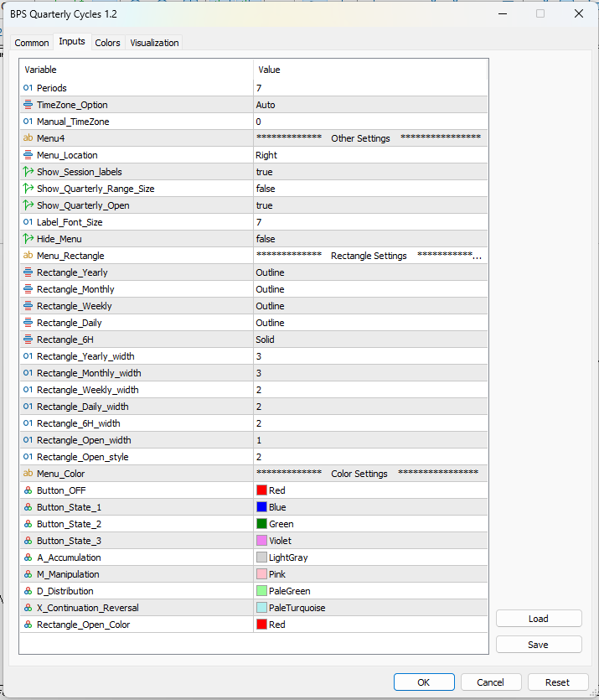The height and width of the screenshot is (700, 599).
Task: Click the integer icon beside Periods
Action: point(28,88)
